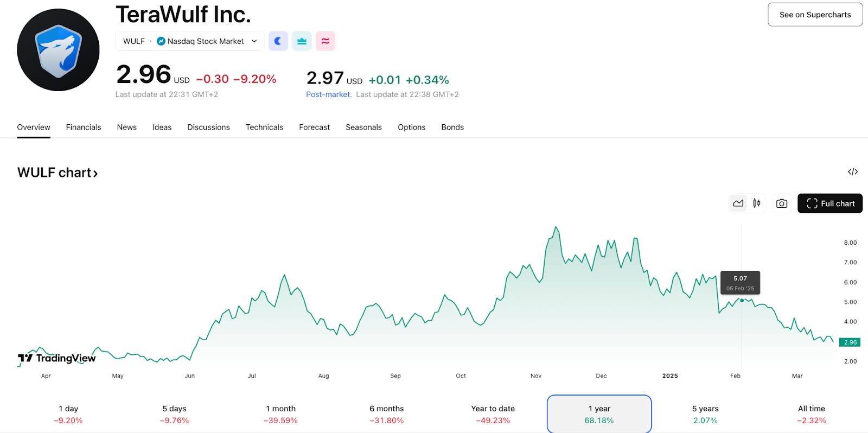Choose the 5 years range
Screen dimensions: 868x433
(x=705, y=414)
